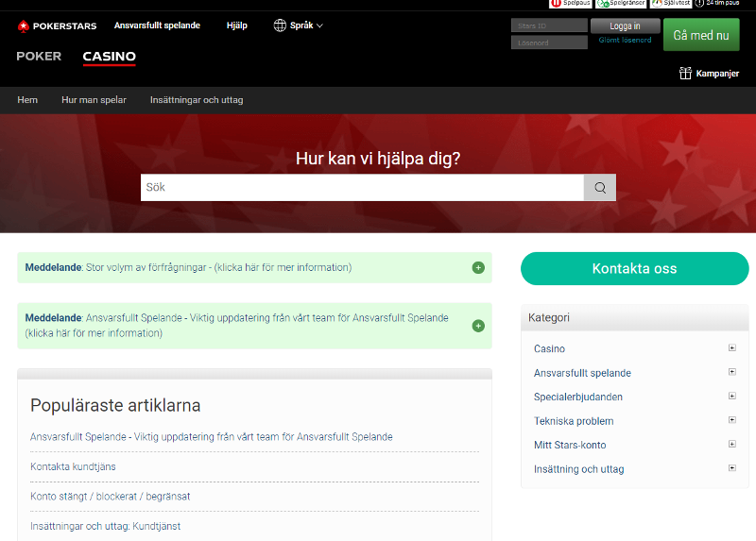The width and height of the screenshot is (756, 541).
Task: Expand the Tekniska problem category
Action: (731, 420)
